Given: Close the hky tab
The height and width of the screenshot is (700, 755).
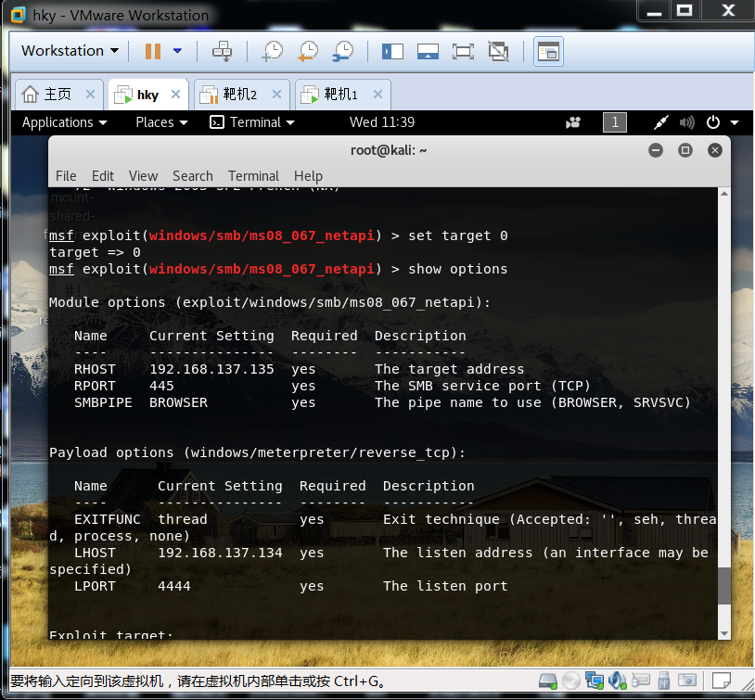Looking at the screenshot, I should coord(175,95).
